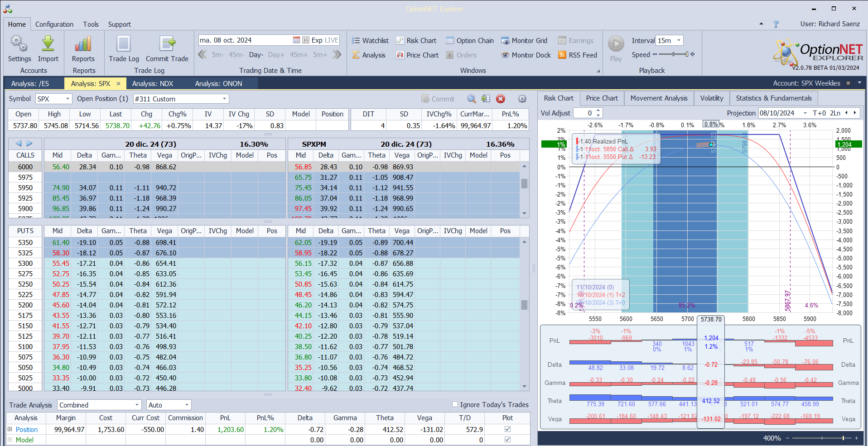Viewport: 868px width, 446px height.
Task: Toggle the Model row Plot checkbox
Action: 507,440
